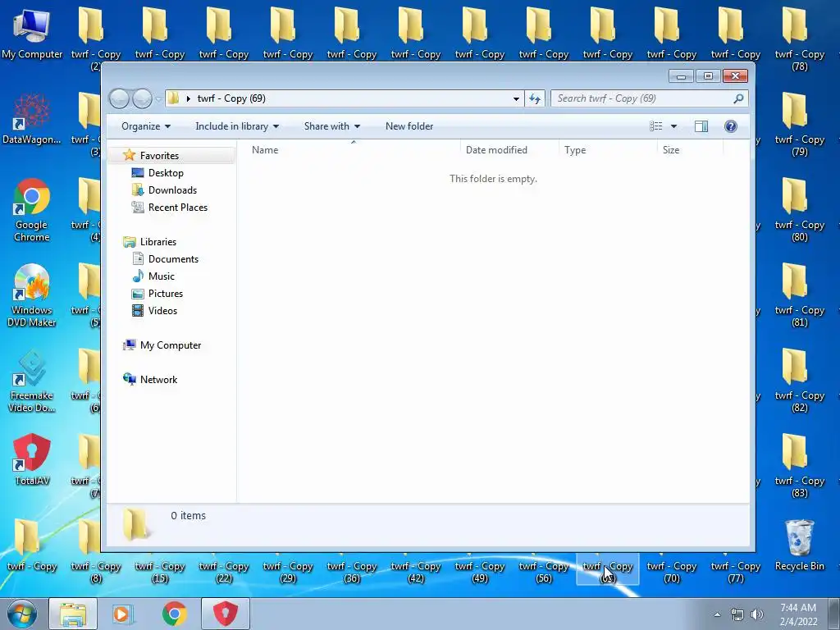The height and width of the screenshot is (630, 840).
Task: Select twrf - Copy (80) folder
Action: (x=799, y=209)
